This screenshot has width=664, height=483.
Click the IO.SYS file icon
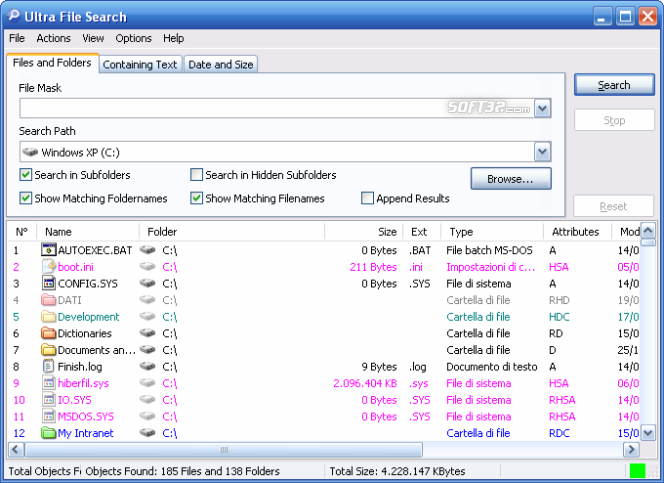[49, 400]
